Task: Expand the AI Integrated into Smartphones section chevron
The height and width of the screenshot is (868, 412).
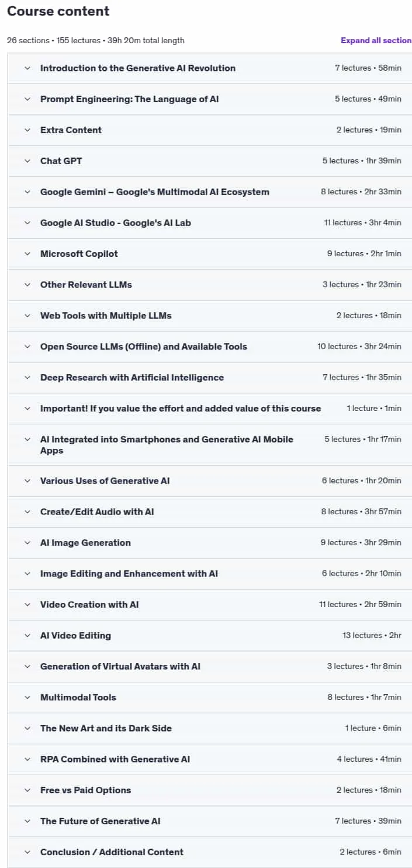Action: point(27,440)
